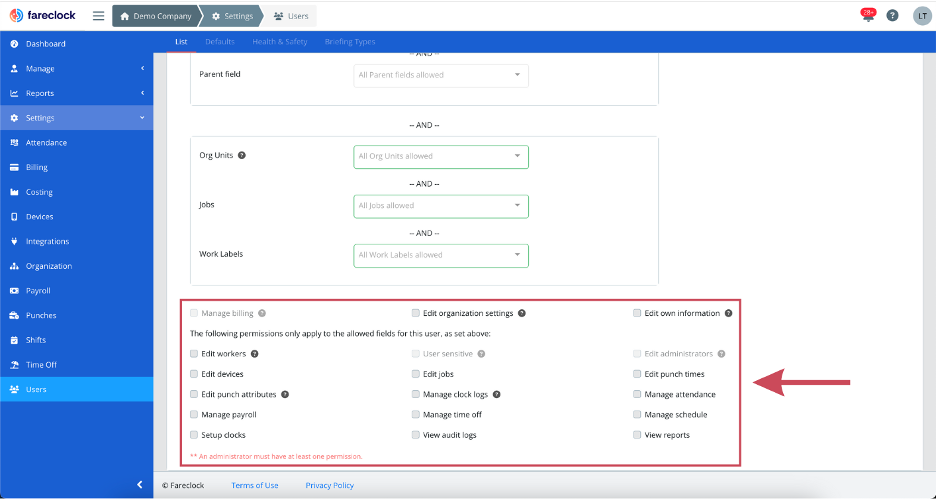Image resolution: width=936 pixels, height=500 pixels.
Task: Check the Setup clocks permission
Action: coord(194,435)
